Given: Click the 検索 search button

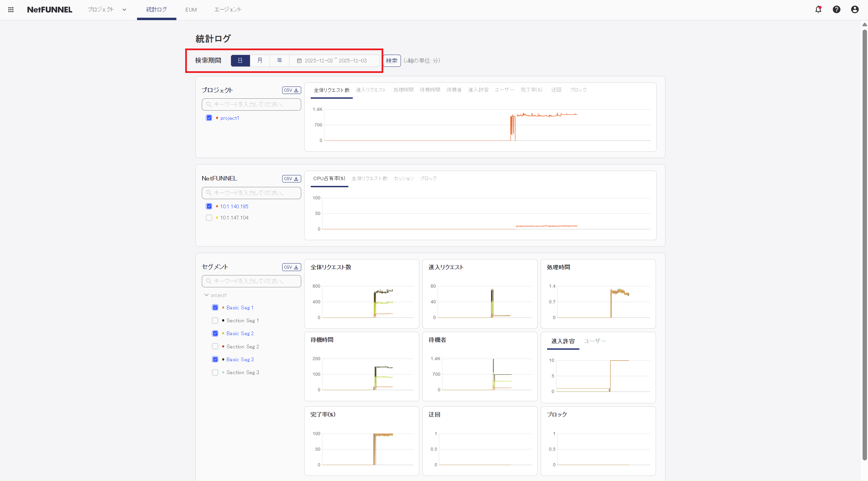Looking at the screenshot, I should pyautogui.click(x=392, y=61).
